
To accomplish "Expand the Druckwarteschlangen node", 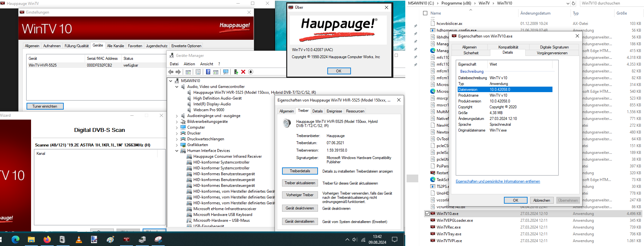I will pyautogui.click(x=177, y=139).
